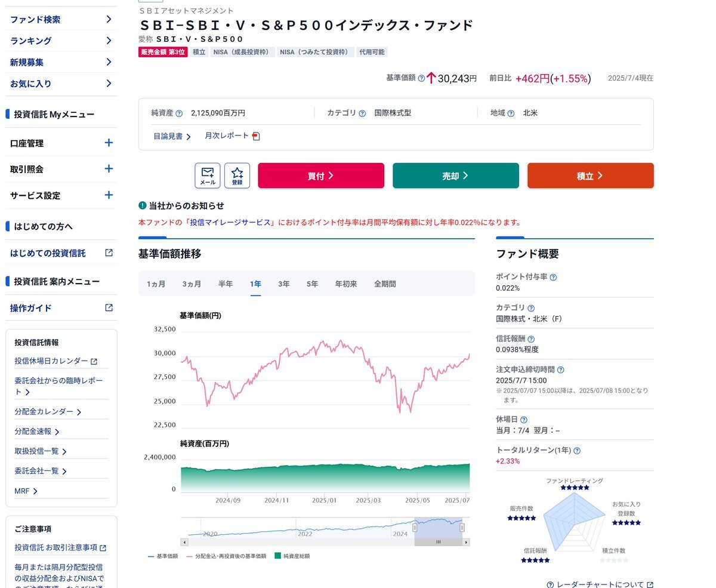Screen dimensions: 716x588
Task: Click chart scrollbar right arrow
Action: (x=466, y=542)
